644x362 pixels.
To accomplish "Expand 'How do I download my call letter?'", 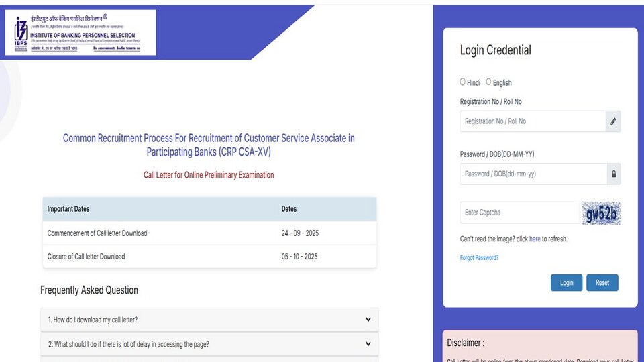I will pos(209,320).
